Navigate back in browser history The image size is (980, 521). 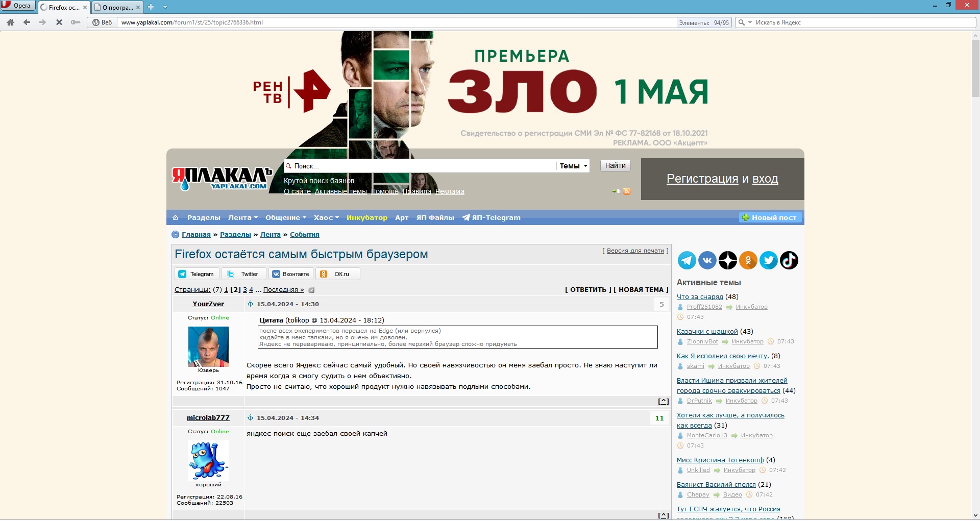tap(27, 22)
